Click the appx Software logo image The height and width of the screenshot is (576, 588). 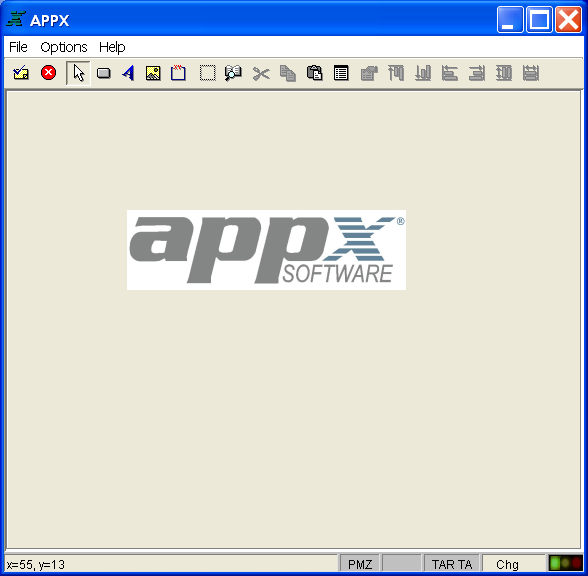pyautogui.click(x=266, y=250)
